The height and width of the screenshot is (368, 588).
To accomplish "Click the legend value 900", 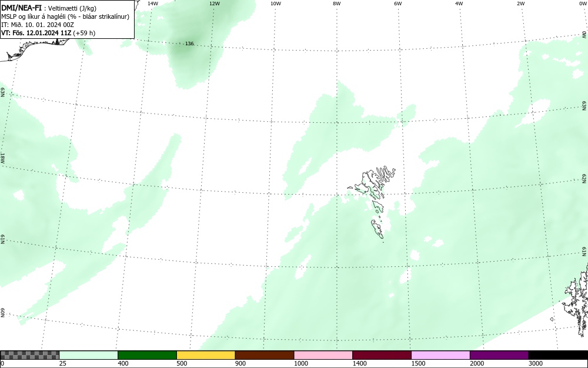I will pyautogui.click(x=240, y=363).
